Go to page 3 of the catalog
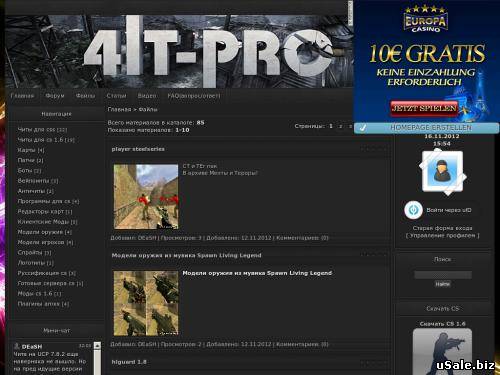Image resolution: width=500 pixels, height=375 pixels. click(x=350, y=126)
